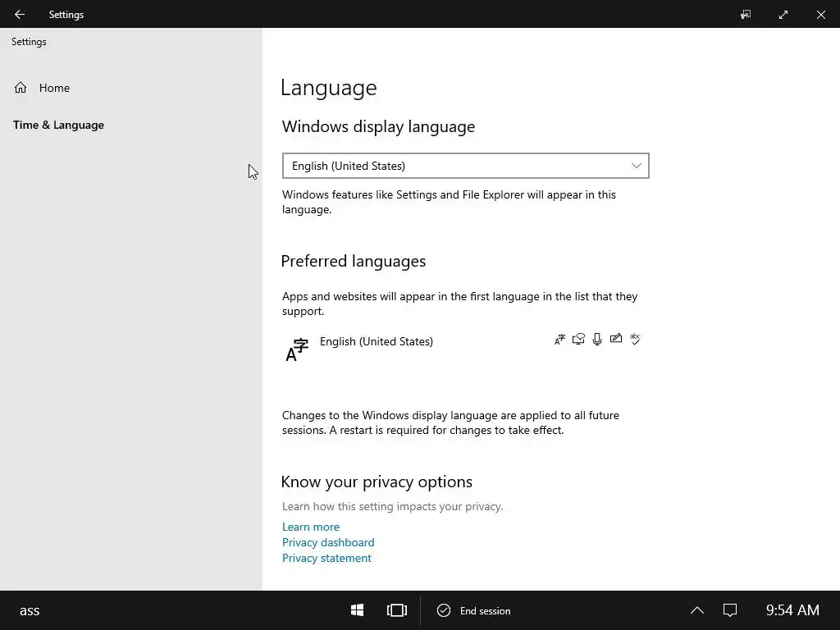Close the Settings window
Image resolution: width=840 pixels, height=630 pixels.
pyautogui.click(x=820, y=15)
